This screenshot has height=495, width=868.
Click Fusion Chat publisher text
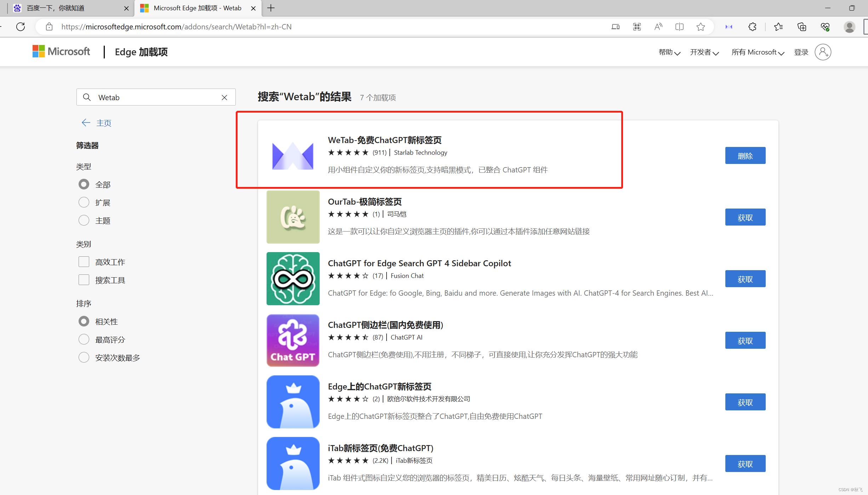point(407,276)
